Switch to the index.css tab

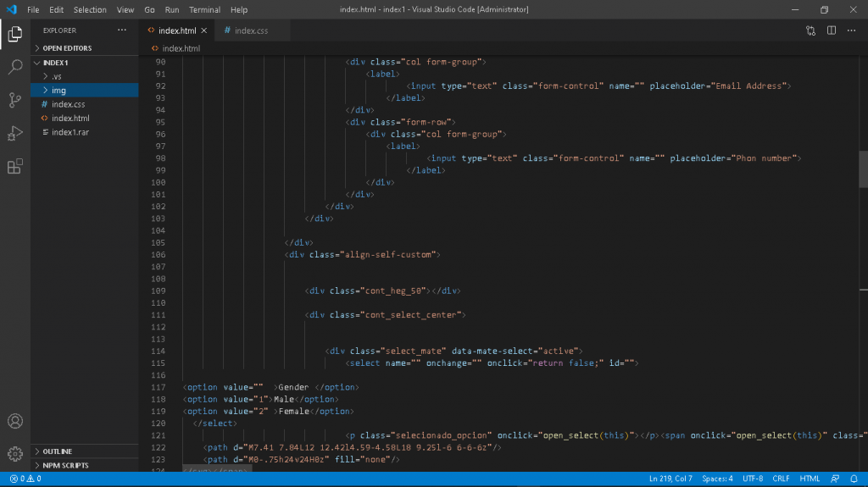[250, 30]
